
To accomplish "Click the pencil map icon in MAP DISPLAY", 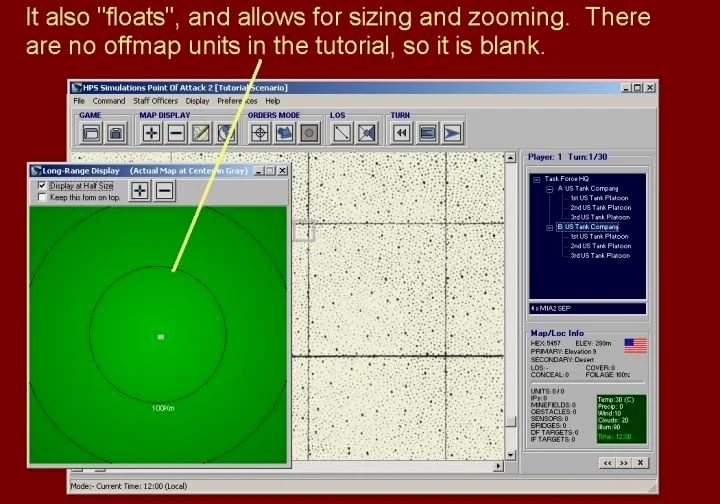I will click(x=201, y=133).
